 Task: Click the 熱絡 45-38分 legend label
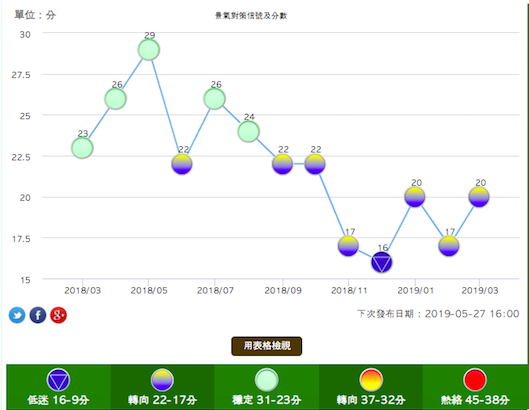475,400
